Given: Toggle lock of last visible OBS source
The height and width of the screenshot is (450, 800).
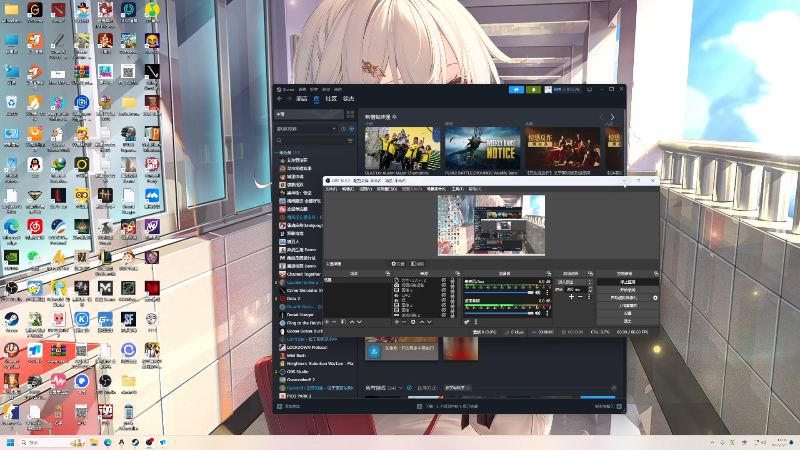Looking at the screenshot, I should click(452, 315).
